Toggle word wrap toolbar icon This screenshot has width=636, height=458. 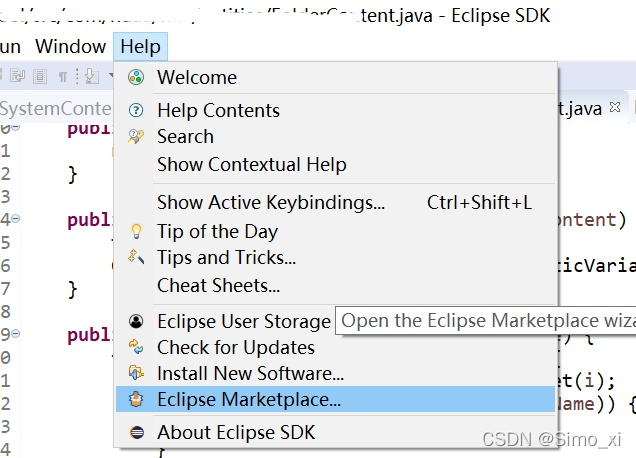(x=17, y=76)
